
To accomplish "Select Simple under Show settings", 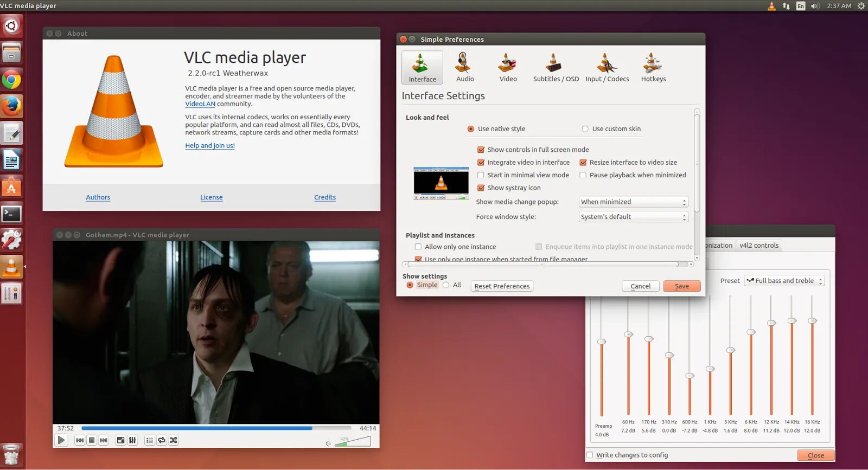I will point(422,285).
